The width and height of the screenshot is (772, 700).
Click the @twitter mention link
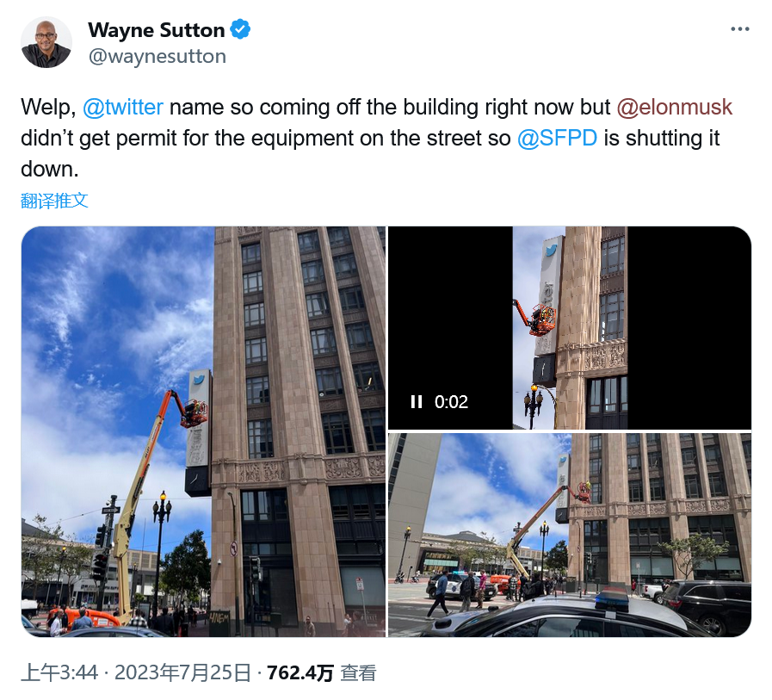pos(122,107)
